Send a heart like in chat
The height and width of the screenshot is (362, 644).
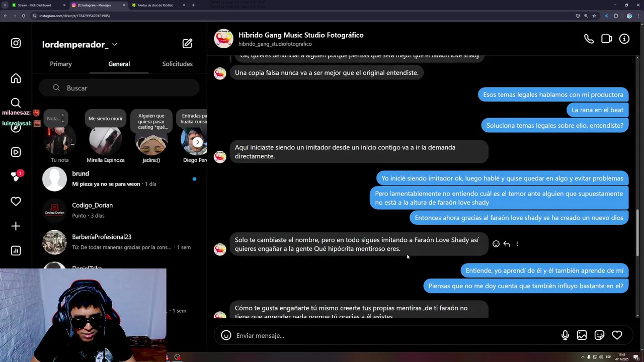coord(617,335)
